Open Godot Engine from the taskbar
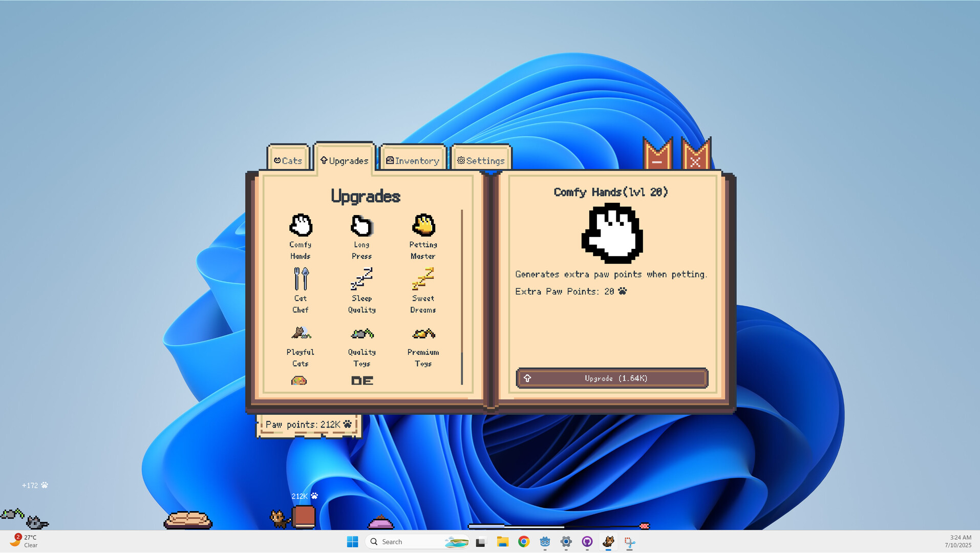980x553 pixels. point(544,541)
